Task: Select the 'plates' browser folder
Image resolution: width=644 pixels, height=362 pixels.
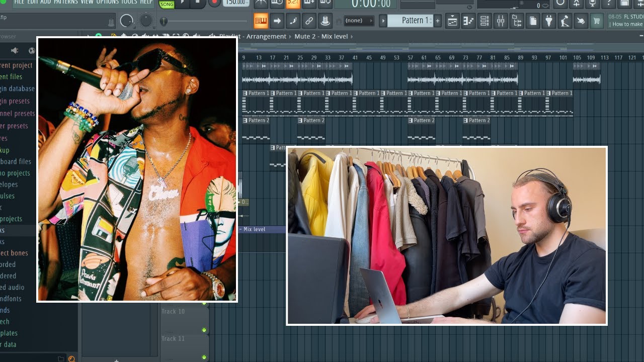Action: point(9,333)
